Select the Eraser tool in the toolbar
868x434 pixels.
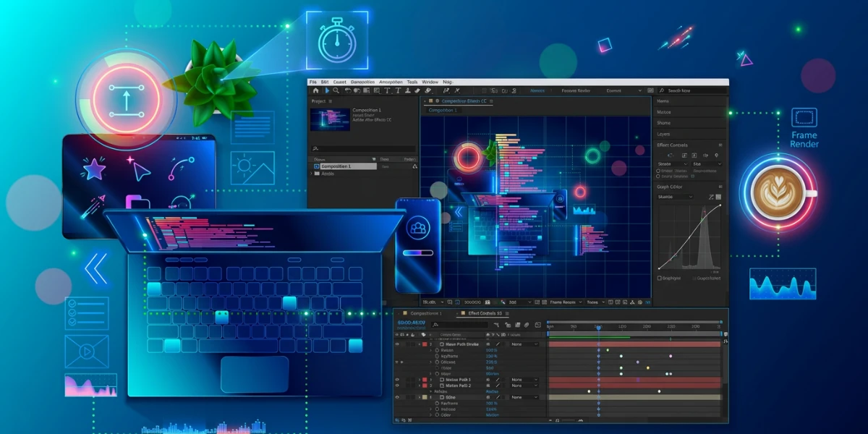[x=428, y=90]
